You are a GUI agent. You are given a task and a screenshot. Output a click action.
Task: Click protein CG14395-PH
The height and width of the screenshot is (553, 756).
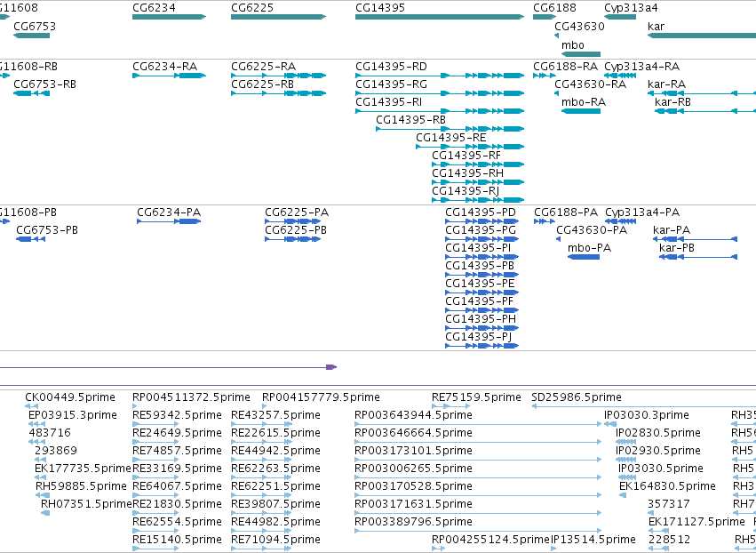[481, 319]
